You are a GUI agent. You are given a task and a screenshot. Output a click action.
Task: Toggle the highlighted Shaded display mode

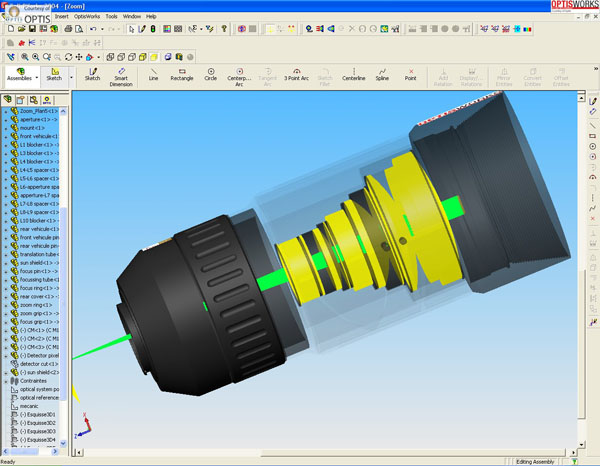154,57
